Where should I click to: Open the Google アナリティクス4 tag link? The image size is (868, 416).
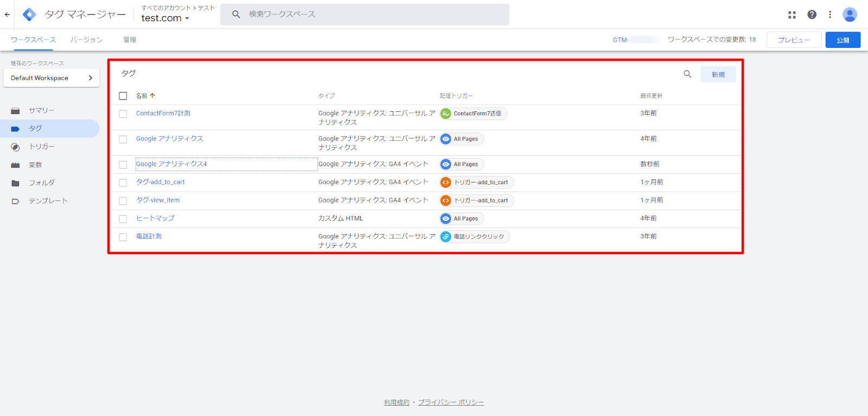click(x=171, y=164)
